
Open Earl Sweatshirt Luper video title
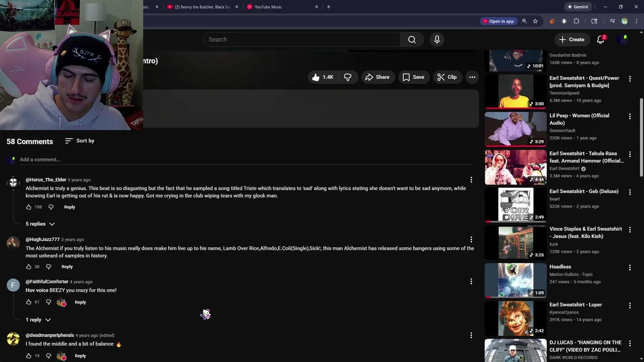tap(576, 305)
